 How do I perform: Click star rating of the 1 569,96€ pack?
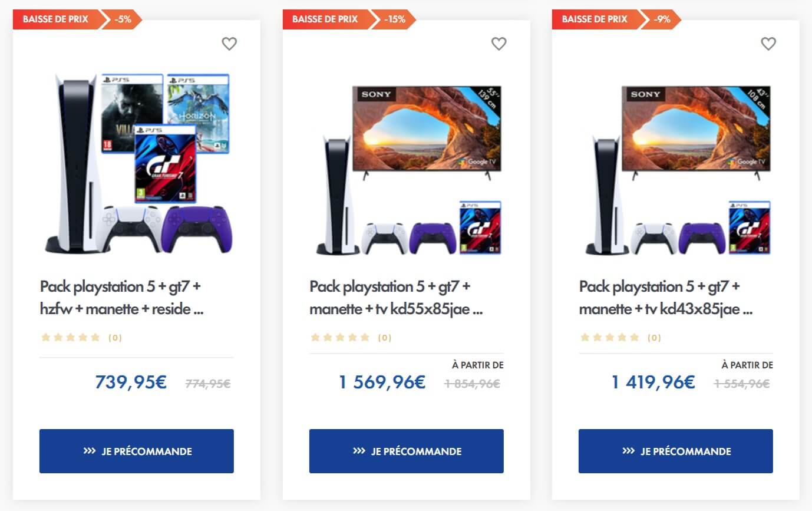341,338
